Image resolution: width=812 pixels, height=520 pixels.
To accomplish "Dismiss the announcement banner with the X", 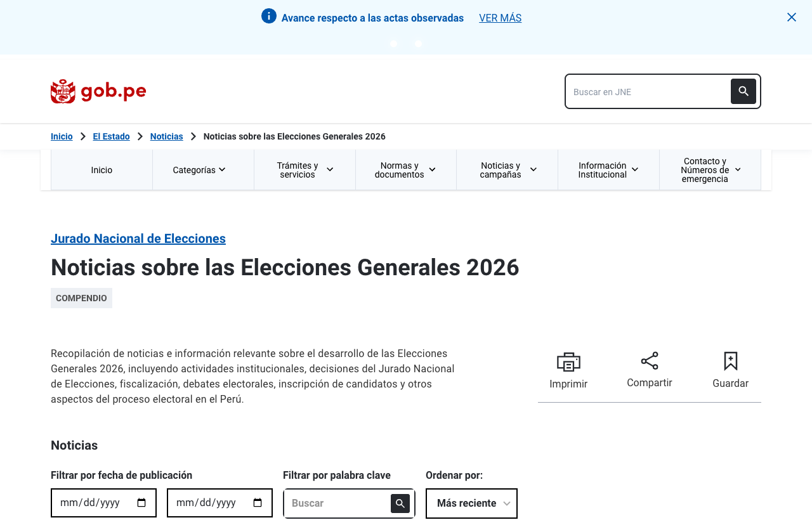I will click(x=792, y=17).
